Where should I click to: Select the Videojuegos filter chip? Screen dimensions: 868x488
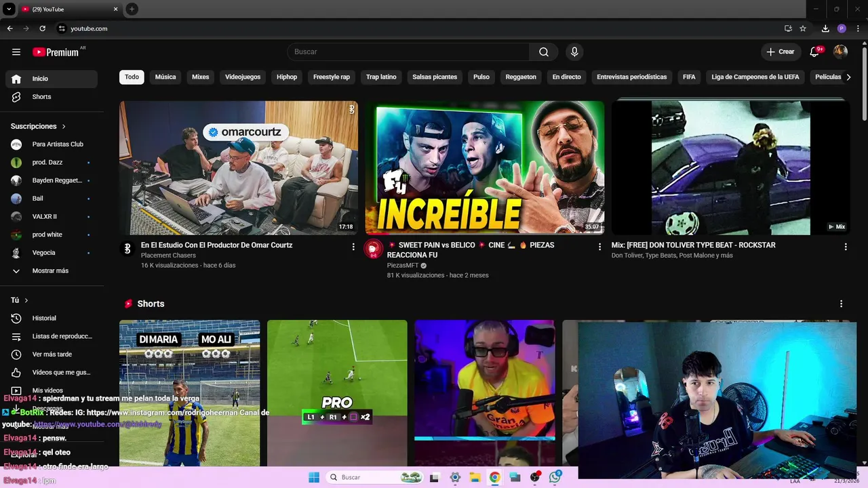(x=243, y=77)
